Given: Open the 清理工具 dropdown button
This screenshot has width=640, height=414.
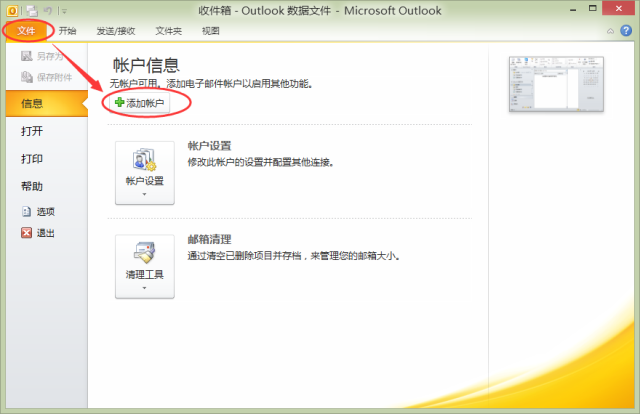Looking at the screenshot, I should [x=145, y=267].
